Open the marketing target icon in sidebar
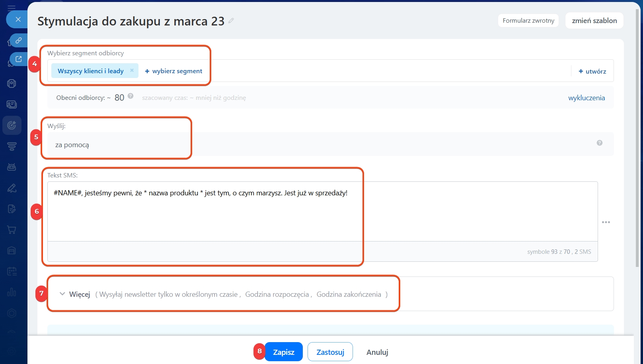 (12, 125)
